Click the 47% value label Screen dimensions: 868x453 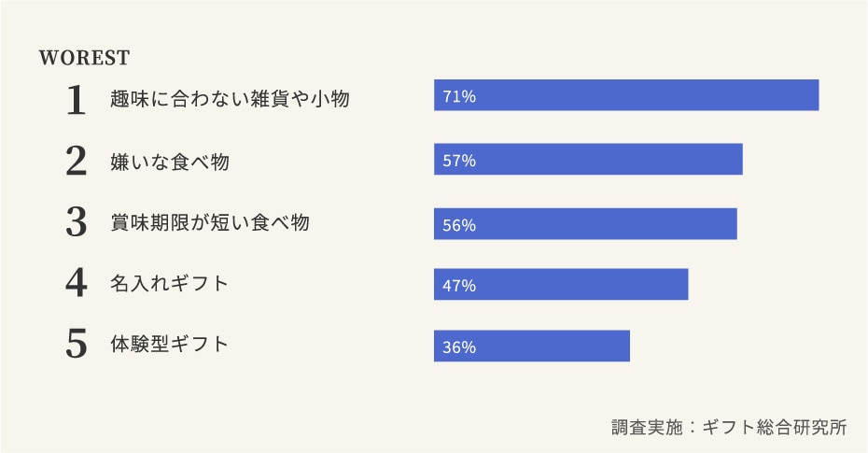[459, 286]
